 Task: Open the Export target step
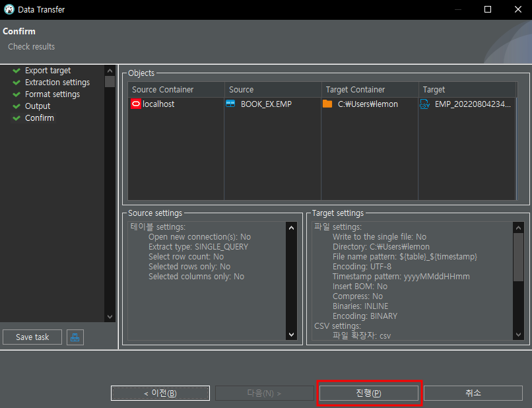point(48,71)
